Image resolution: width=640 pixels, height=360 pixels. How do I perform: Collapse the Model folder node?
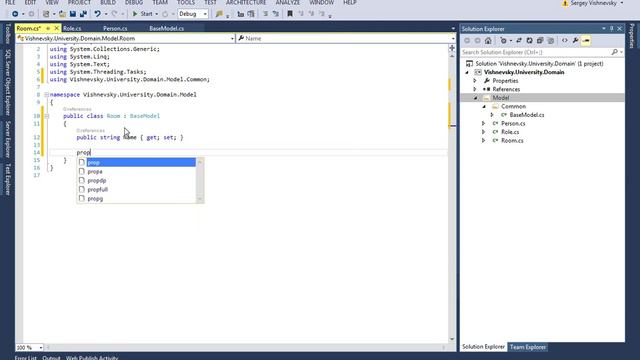coord(476,98)
